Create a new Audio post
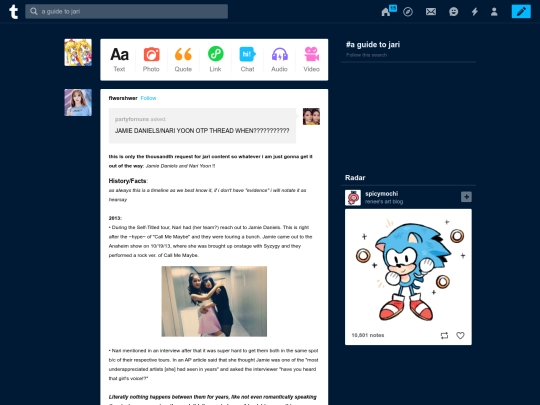Image resolution: width=540 pixels, height=405 pixels. click(x=279, y=60)
